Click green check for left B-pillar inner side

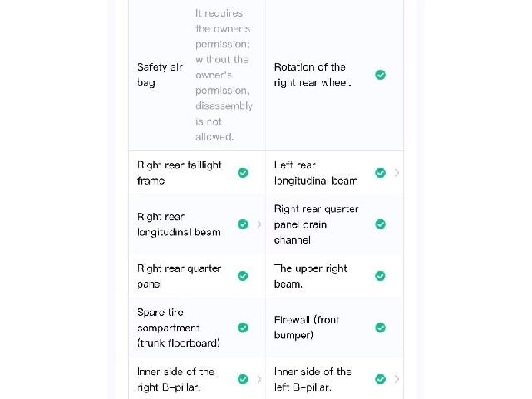pos(381,379)
